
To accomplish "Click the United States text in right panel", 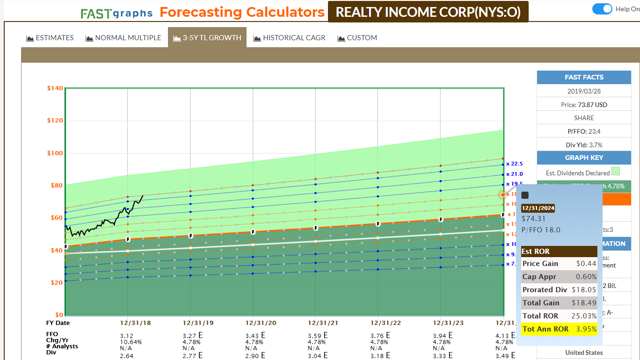I will [584, 352].
